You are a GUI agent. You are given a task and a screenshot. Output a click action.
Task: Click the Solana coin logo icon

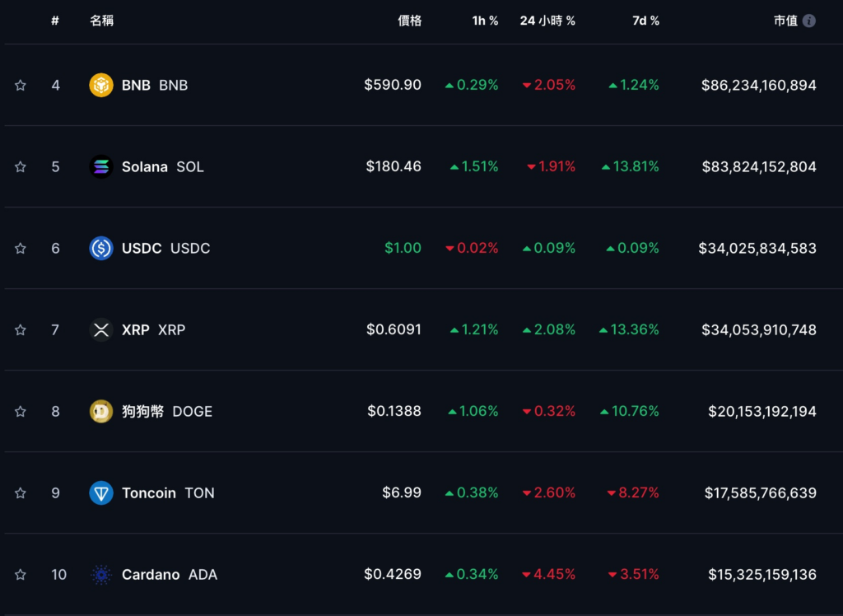101,167
